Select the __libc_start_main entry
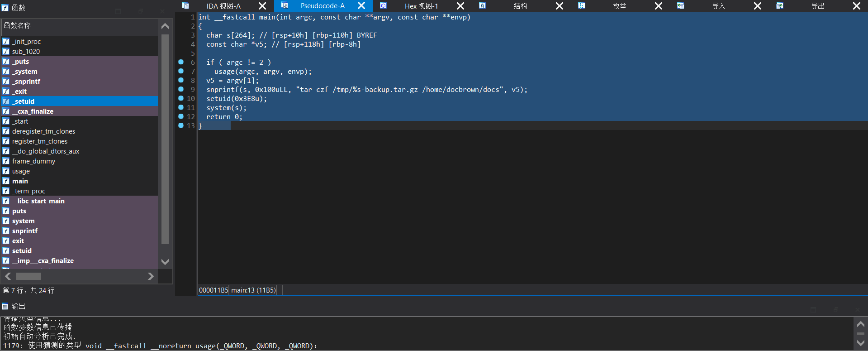868x351 pixels. point(79,201)
